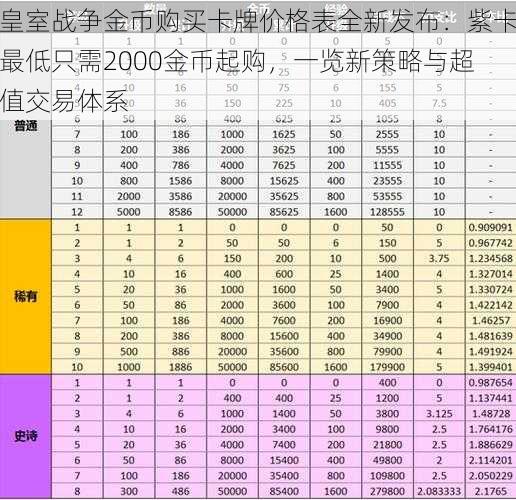Click the 1.48728 cell

click(490, 413)
